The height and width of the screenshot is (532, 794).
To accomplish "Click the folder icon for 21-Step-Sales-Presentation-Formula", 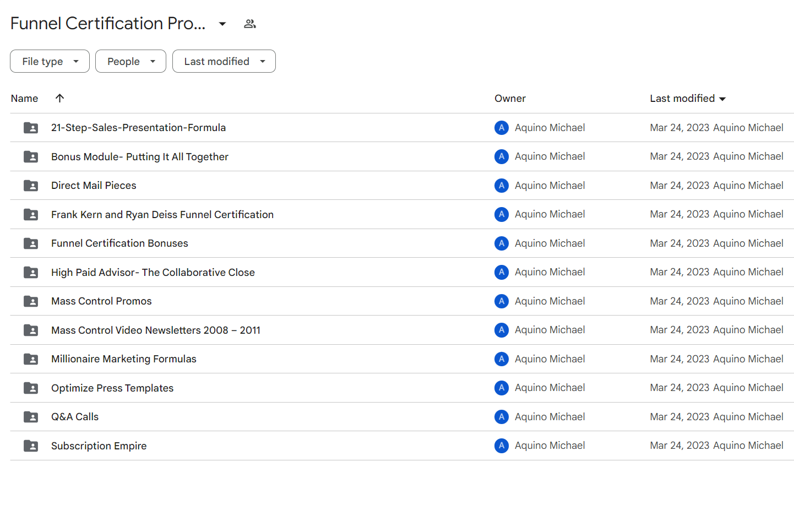I will click(31, 128).
